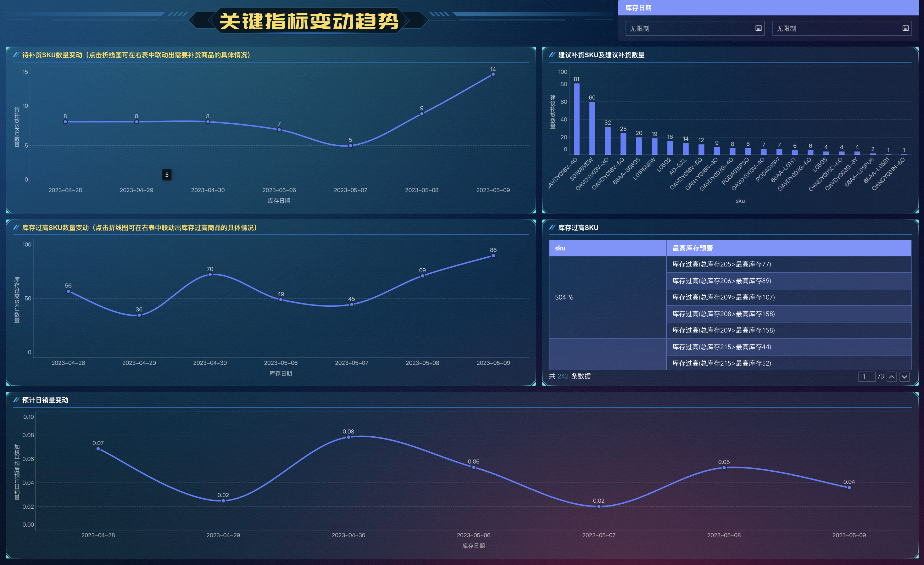Image resolution: width=924 pixels, height=565 pixels.
Task: Click calendar icon in start date field
Action: click(758, 28)
